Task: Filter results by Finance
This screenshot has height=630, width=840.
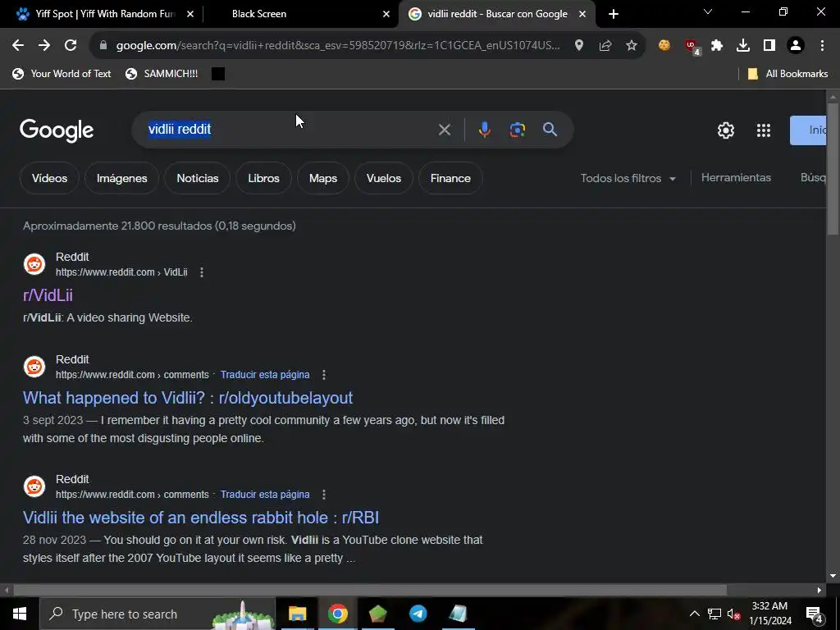Action: tap(450, 178)
